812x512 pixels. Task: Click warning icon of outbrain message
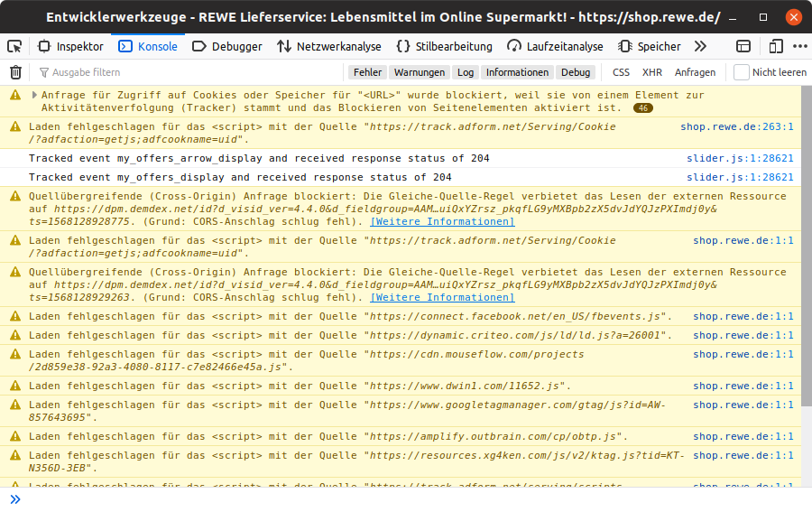pyautogui.click(x=15, y=436)
